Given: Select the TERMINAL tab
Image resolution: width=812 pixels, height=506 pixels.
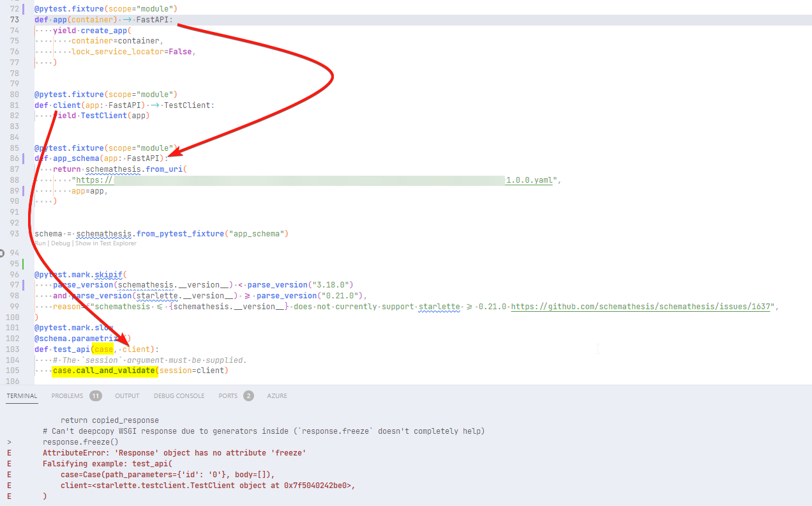Looking at the screenshot, I should pyautogui.click(x=22, y=395).
